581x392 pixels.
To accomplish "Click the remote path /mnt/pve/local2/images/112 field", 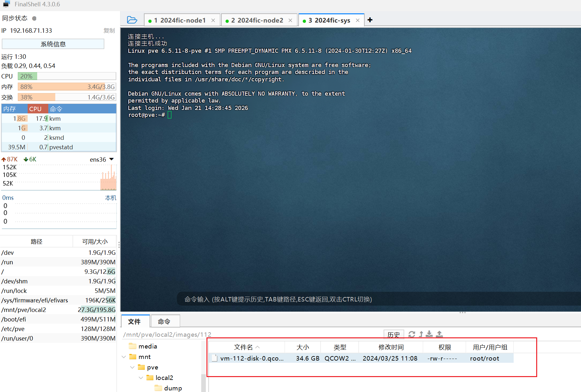I will tap(253, 335).
